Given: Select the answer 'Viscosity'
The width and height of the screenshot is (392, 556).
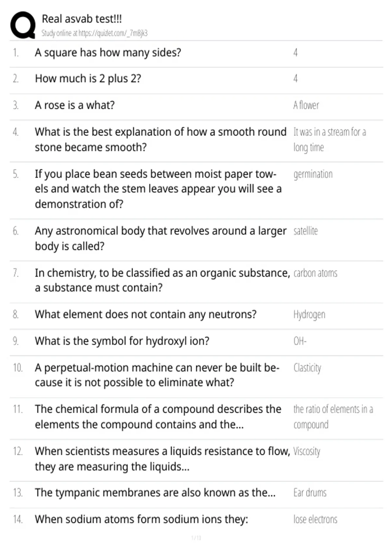Looking at the screenshot, I should pos(307,451).
